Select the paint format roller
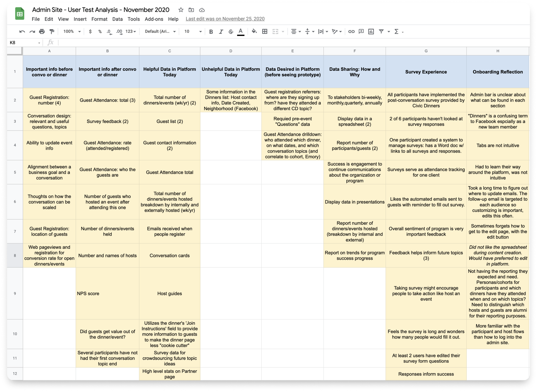 click(52, 32)
